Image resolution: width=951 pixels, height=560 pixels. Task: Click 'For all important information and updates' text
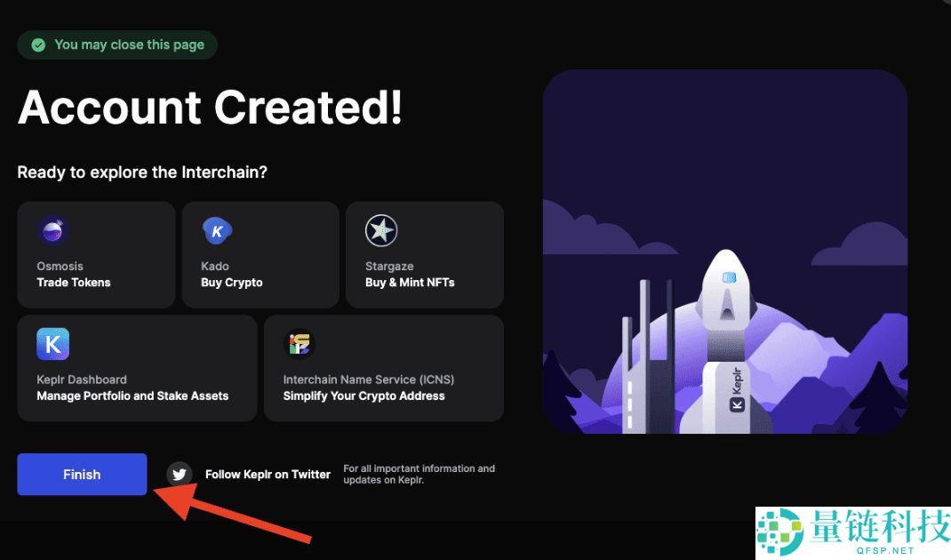(420, 474)
